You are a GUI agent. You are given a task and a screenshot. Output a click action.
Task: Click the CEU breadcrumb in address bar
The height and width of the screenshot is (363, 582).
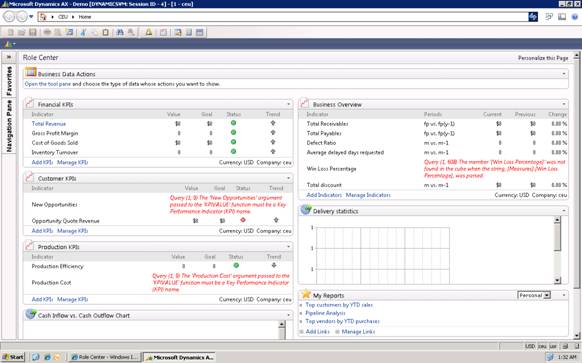(x=63, y=17)
